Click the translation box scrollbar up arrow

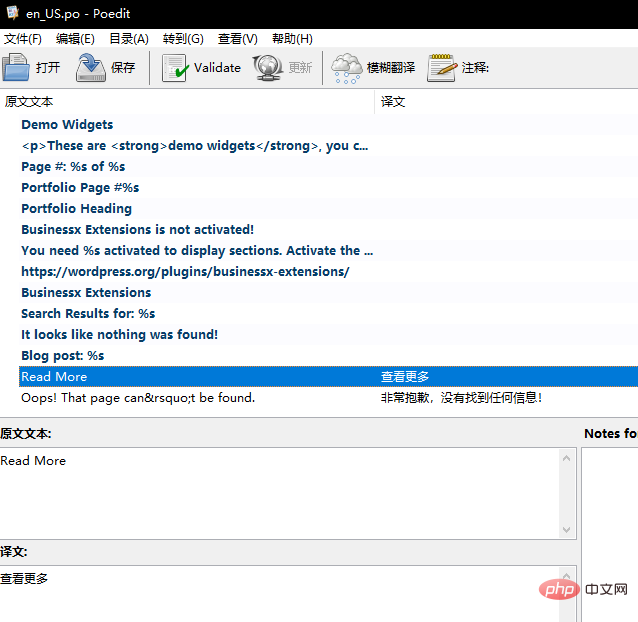tap(566, 576)
